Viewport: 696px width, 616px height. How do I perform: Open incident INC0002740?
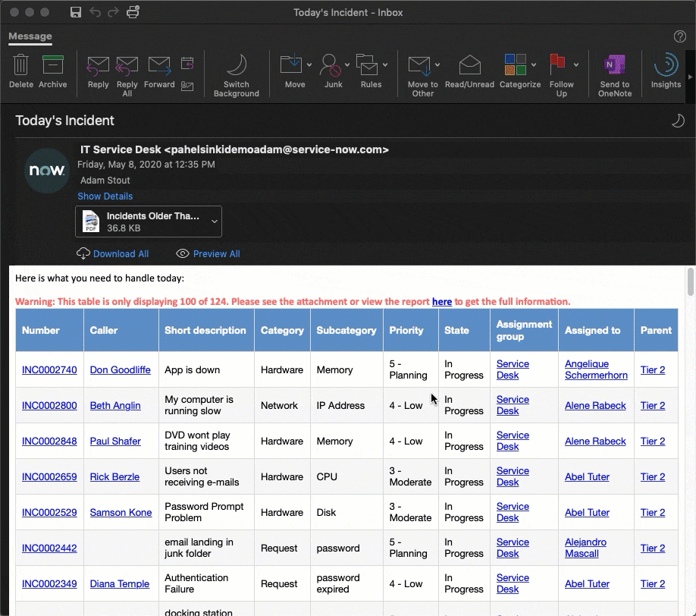point(49,369)
